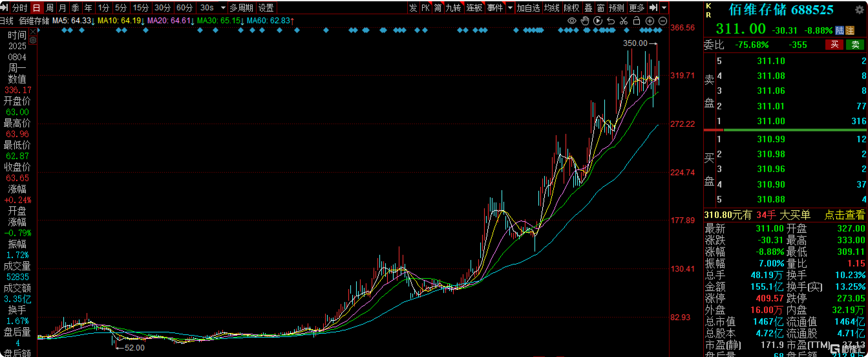Select the 30s period option

click(207, 7)
